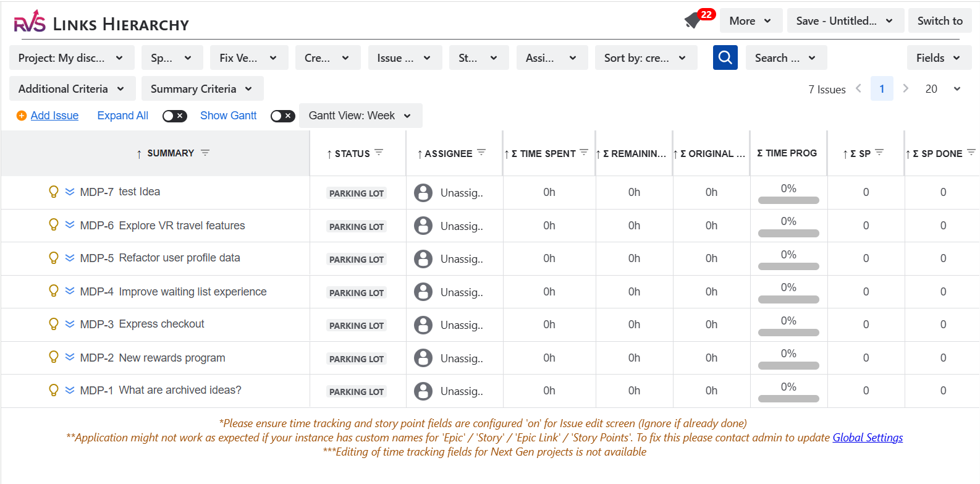Expand MDP-3 child links chevron
This screenshot has width=980, height=484.
[x=70, y=324]
